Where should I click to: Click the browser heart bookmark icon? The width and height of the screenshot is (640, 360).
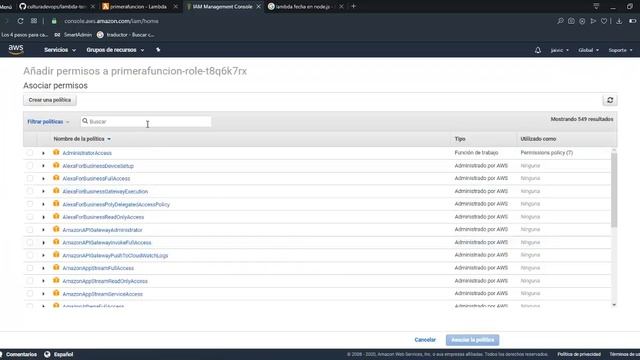pos(604,21)
